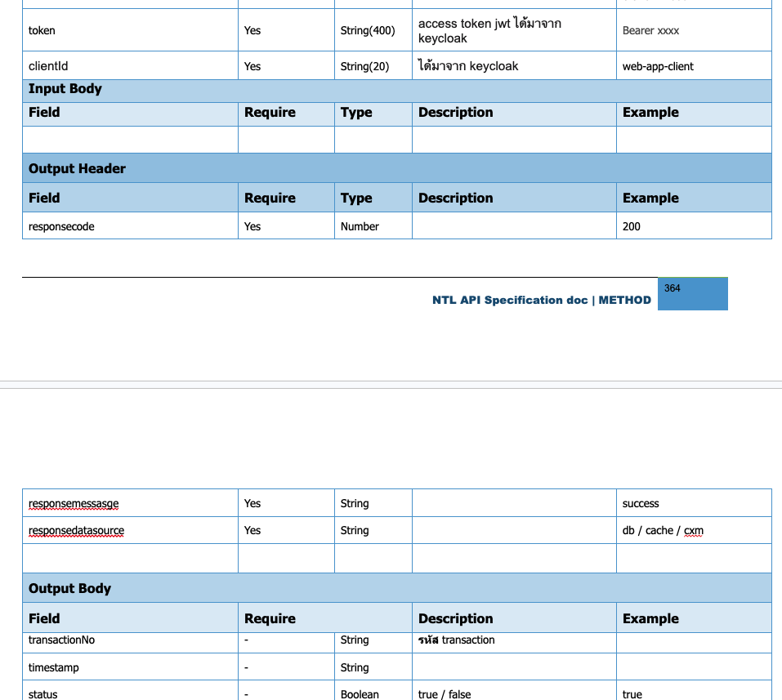The image size is (782, 700).
Task: Click the token field cell
Action: point(42,30)
